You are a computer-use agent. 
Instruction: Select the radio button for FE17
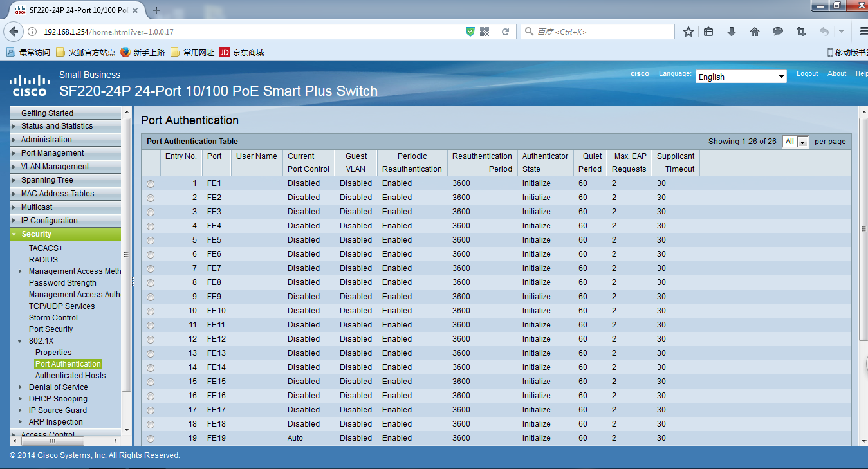click(151, 410)
